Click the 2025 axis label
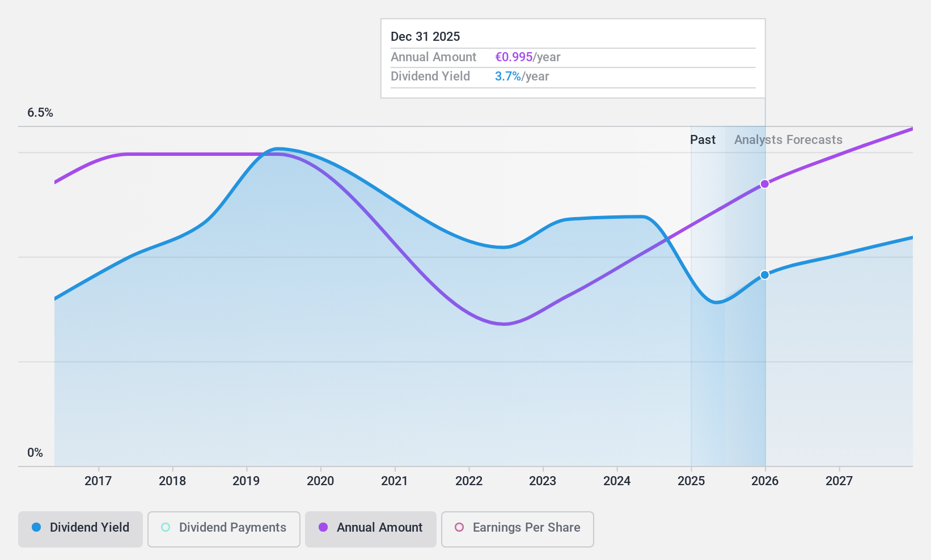Screen dimensions: 931x560 pyautogui.click(x=691, y=481)
